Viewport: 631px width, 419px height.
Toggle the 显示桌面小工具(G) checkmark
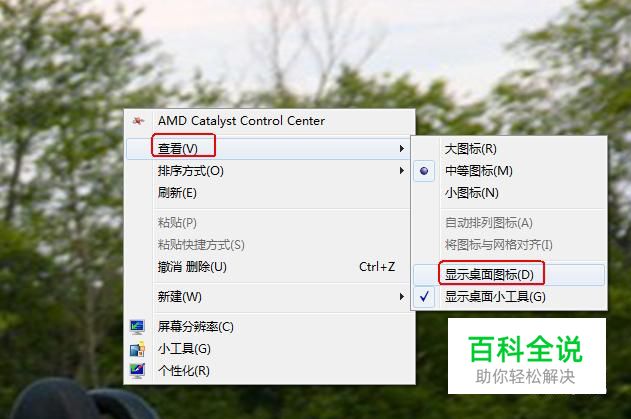pyautogui.click(x=424, y=297)
